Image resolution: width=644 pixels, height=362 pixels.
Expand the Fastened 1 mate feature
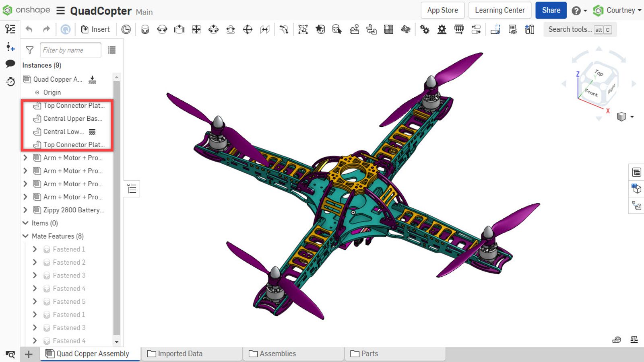coord(35,249)
